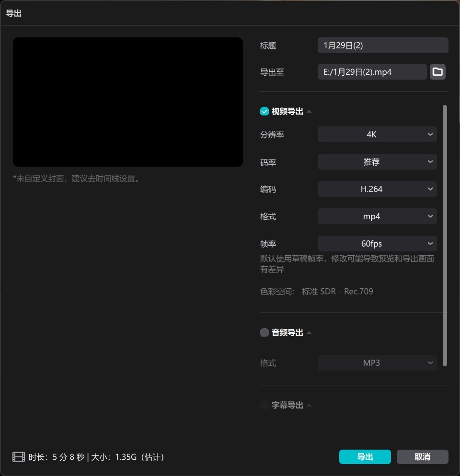This screenshot has width=460, height=476.
Task: Click the 色彩空间 标准 SDR - Rec.709 text
Action: [316, 292]
